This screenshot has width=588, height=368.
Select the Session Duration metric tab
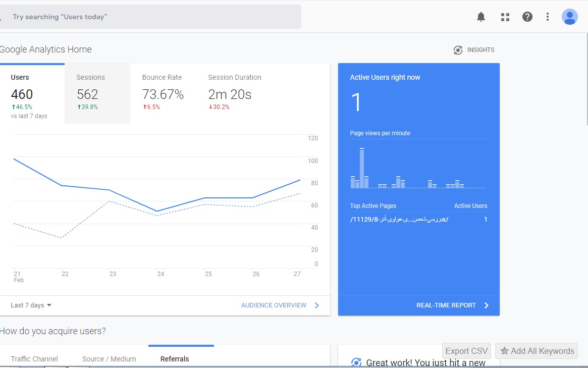235,93
